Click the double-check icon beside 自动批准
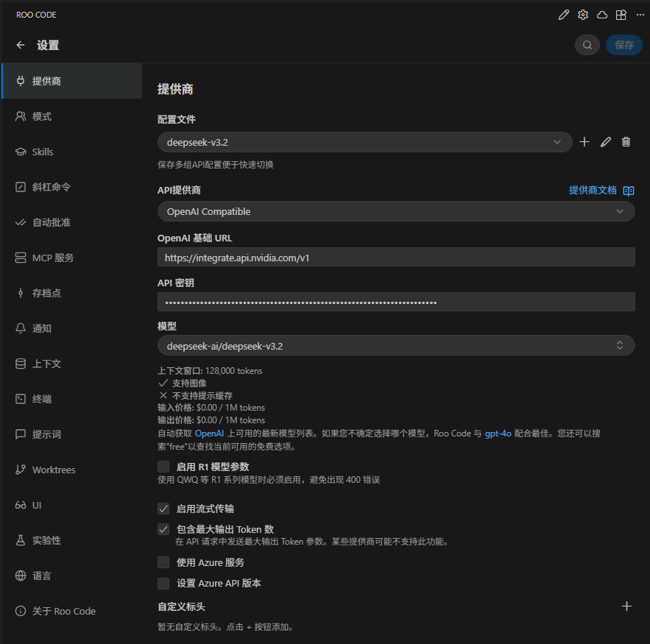650x644 pixels. point(21,222)
